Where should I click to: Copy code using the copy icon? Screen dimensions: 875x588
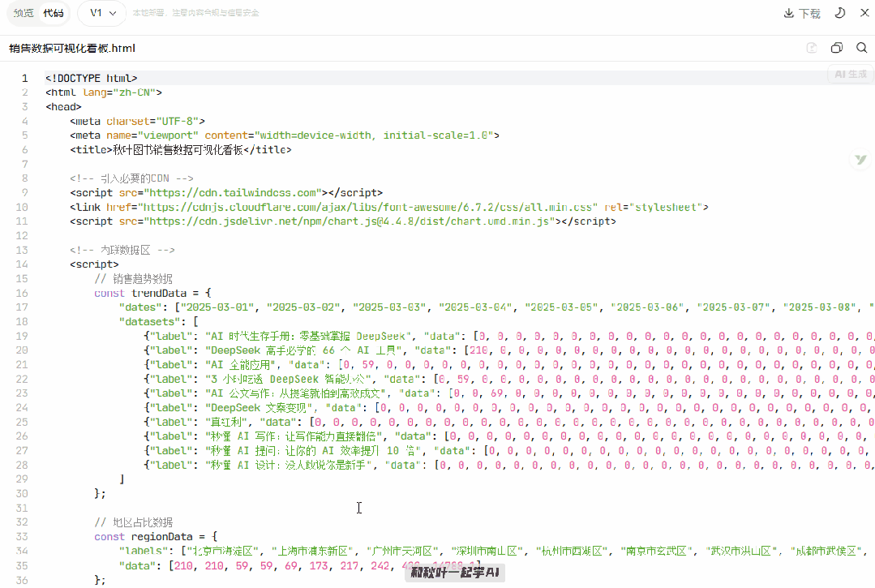tap(837, 48)
